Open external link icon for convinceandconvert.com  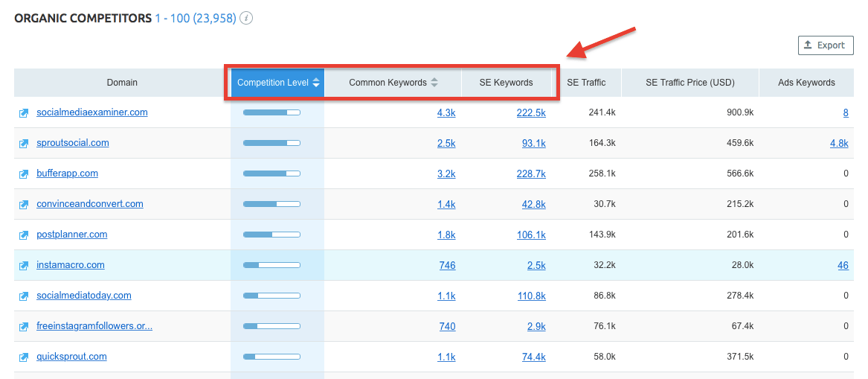(x=24, y=205)
